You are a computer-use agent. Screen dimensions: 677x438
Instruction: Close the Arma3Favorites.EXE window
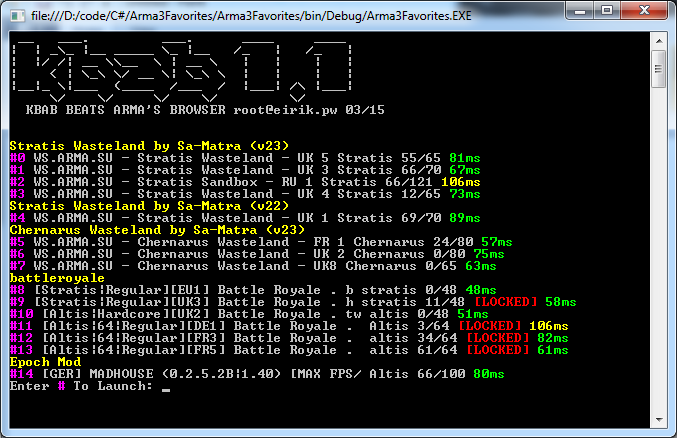coord(644,10)
